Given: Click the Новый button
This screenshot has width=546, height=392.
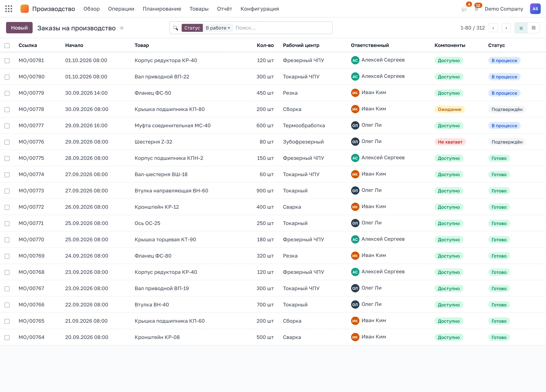Looking at the screenshot, I should tap(19, 28).
